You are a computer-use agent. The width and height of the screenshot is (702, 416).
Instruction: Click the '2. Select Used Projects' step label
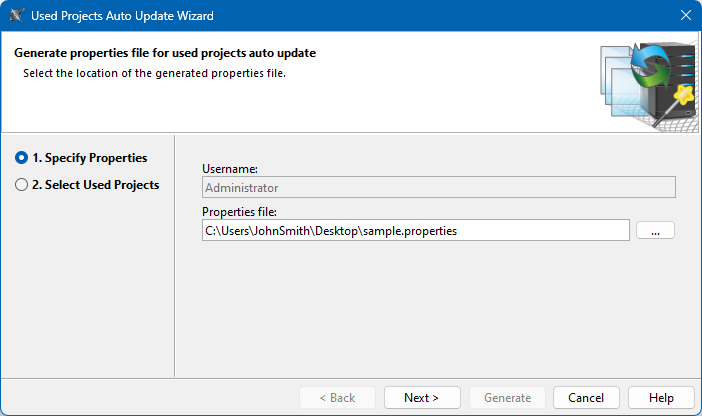click(95, 184)
